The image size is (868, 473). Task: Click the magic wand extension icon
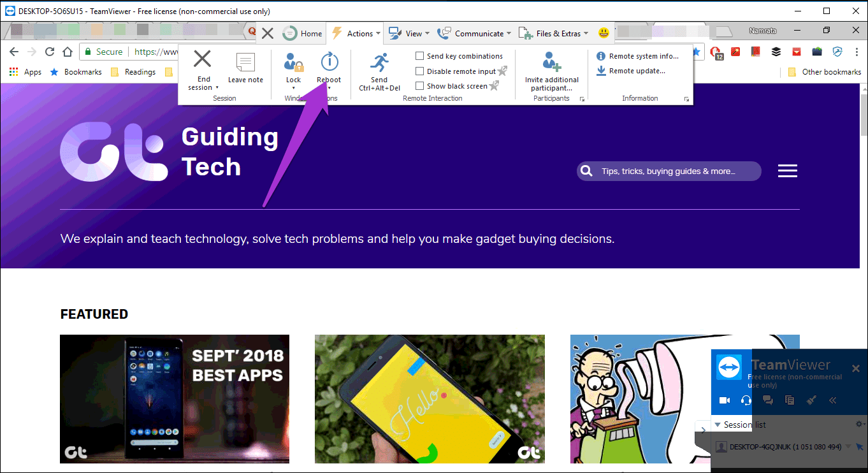coord(737,52)
